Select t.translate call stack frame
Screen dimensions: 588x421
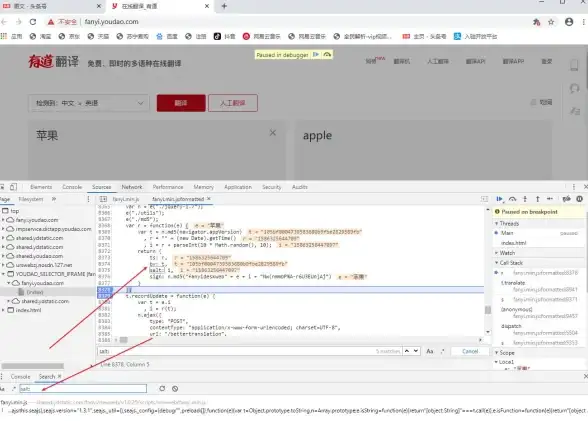pos(513,283)
